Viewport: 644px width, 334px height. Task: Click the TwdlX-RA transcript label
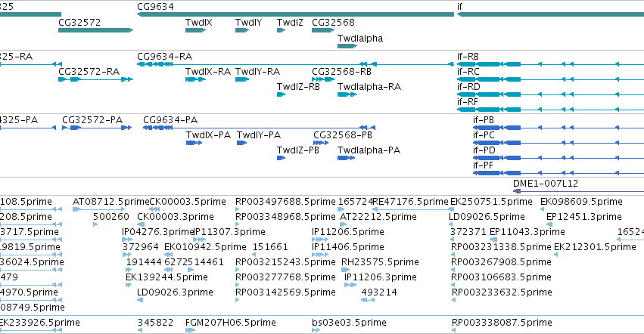click(208, 71)
